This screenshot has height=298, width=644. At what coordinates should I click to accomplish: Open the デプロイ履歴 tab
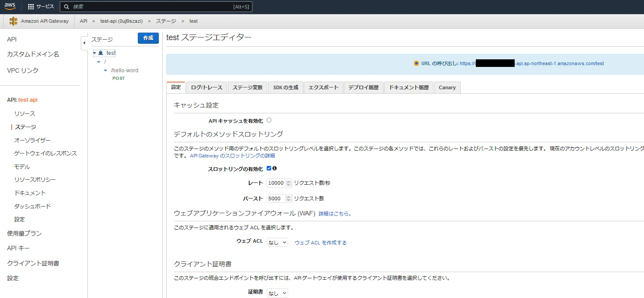[363, 87]
